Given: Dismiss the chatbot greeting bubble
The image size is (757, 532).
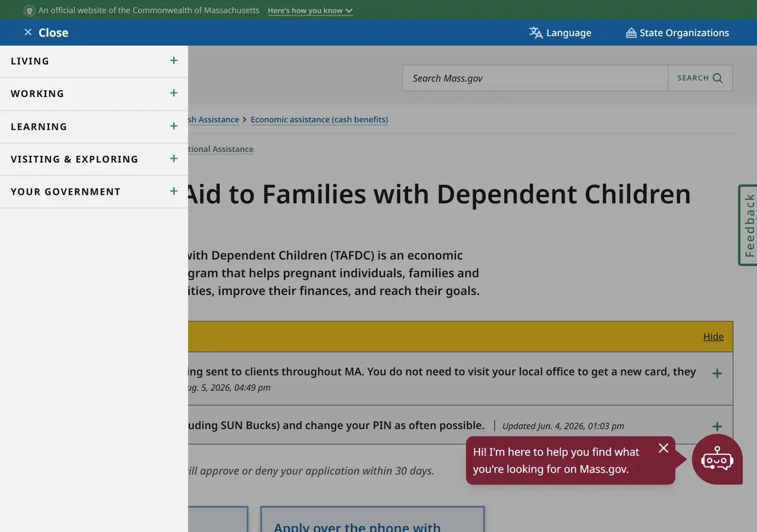Looking at the screenshot, I should (663, 448).
